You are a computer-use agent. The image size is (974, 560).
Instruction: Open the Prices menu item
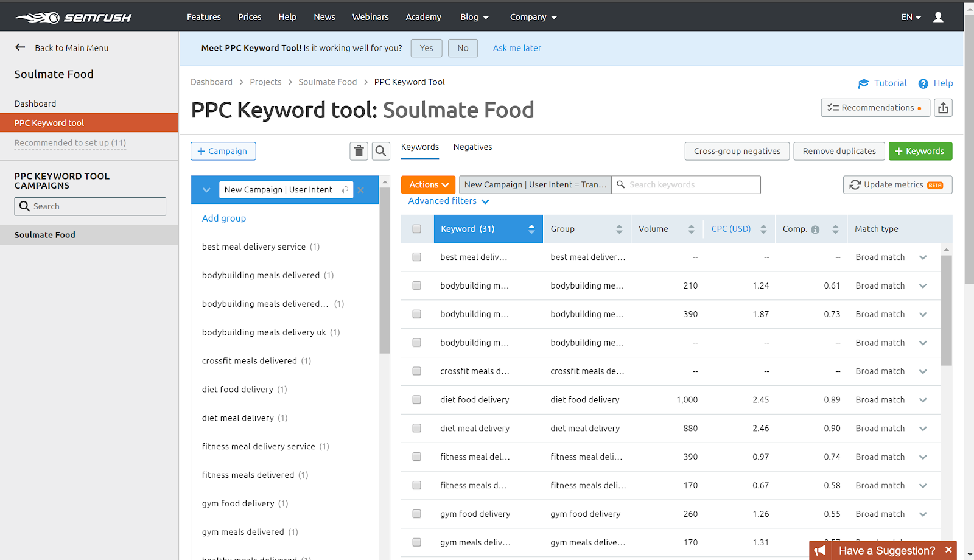250,17
